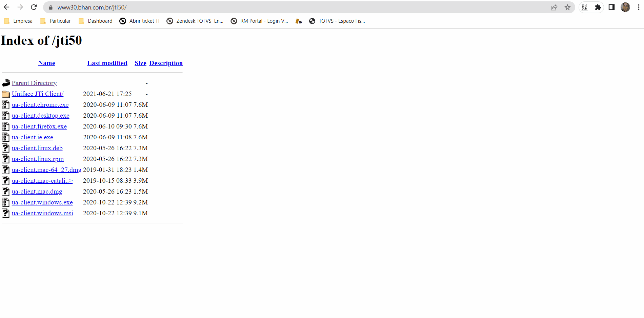Click the date 2019-01-31 18:23
The height and width of the screenshot is (318, 644).
pyautogui.click(x=107, y=170)
